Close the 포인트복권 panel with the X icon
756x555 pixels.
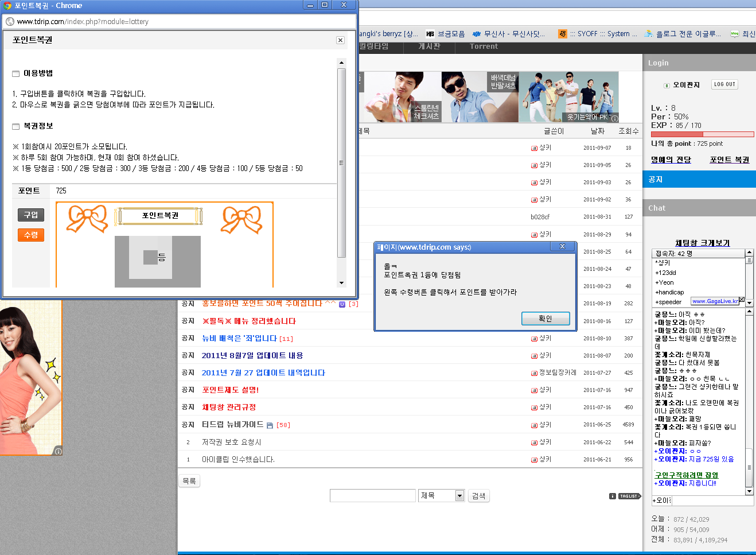(x=340, y=40)
